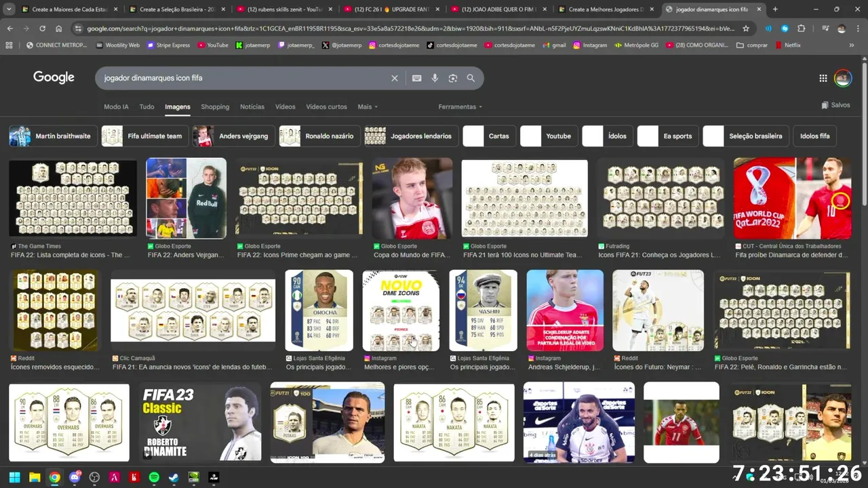Image resolution: width=868 pixels, height=488 pixels.
Task: Go to Google homepage via logo
Action: [54, 77]
